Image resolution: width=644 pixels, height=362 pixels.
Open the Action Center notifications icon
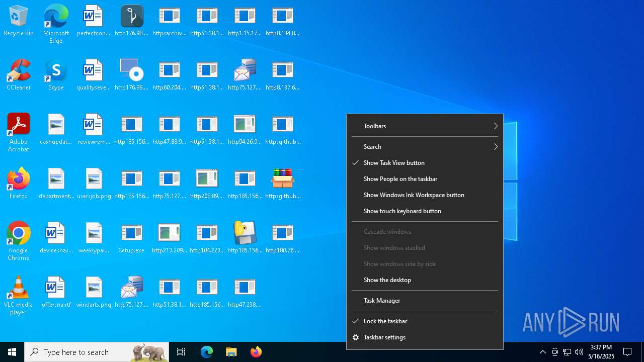pyautogui.click(x=628, y=352)
